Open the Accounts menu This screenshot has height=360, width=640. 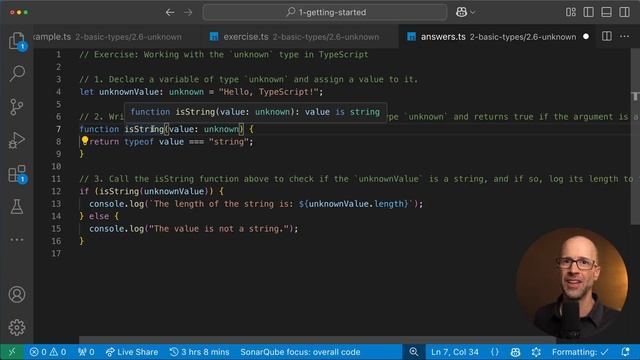(x=17, y=294)
